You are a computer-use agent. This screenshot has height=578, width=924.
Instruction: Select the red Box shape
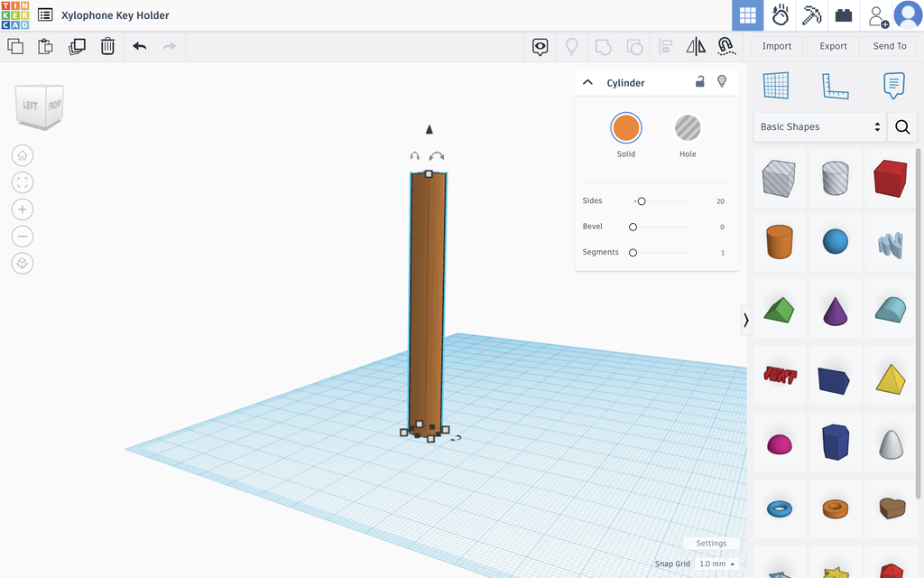(891, 178)
